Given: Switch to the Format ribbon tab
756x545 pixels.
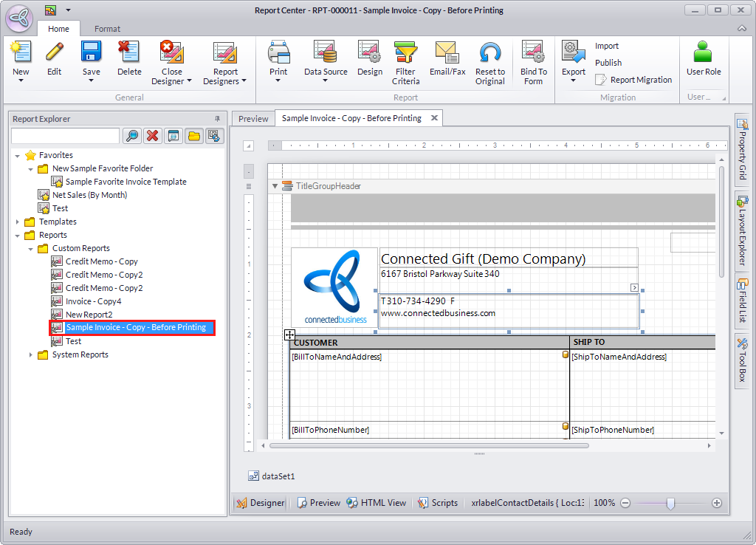Looking at the screenshot, I should click(107, 29).
